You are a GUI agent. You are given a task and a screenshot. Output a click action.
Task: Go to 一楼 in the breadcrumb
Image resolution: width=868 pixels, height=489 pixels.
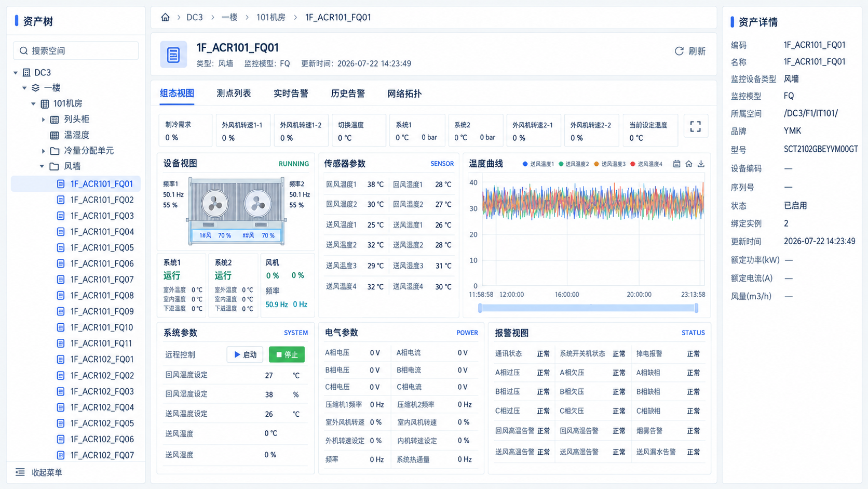click(229, 17)
